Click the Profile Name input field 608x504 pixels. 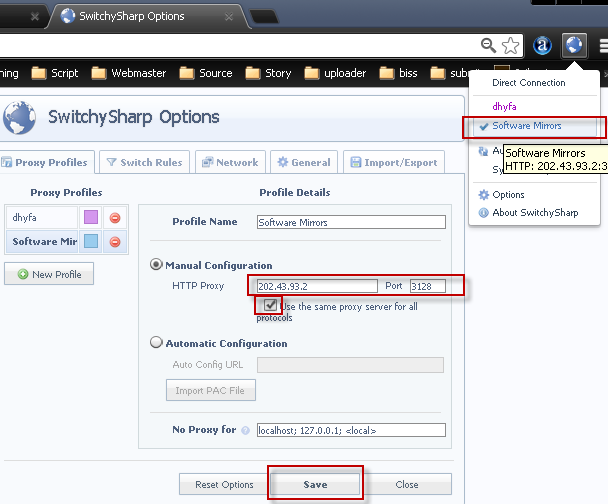point(351,222)
